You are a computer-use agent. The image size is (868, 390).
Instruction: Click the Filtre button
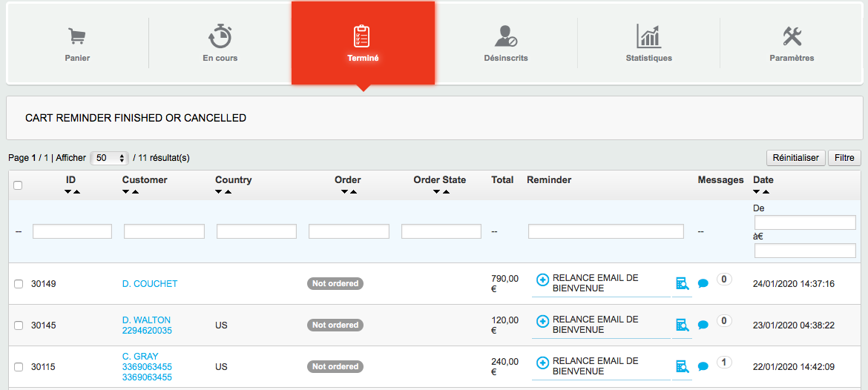click(845, 158)
